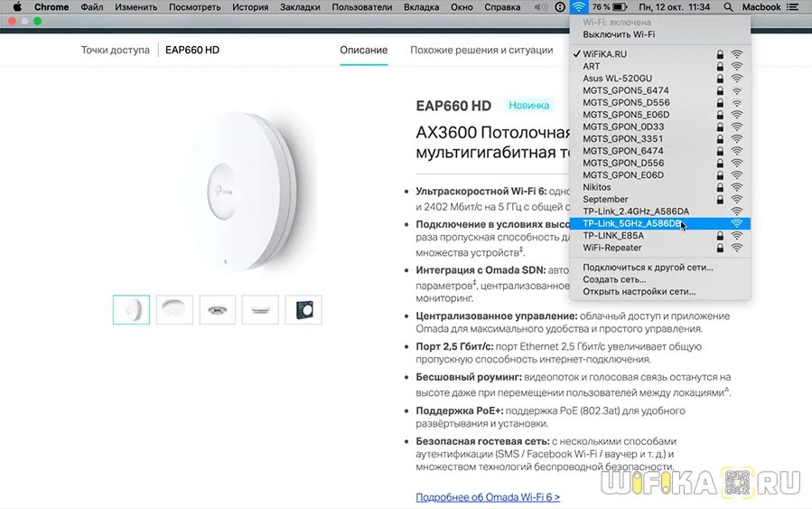
Task: Click the Spotlight search magnifier icon
Action: tap(728, 7)
